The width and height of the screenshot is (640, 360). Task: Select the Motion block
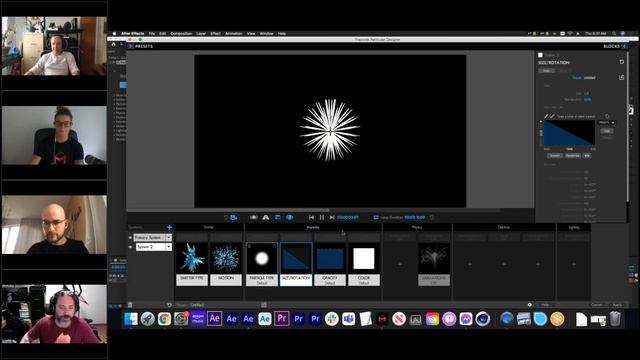click(226, 264)
